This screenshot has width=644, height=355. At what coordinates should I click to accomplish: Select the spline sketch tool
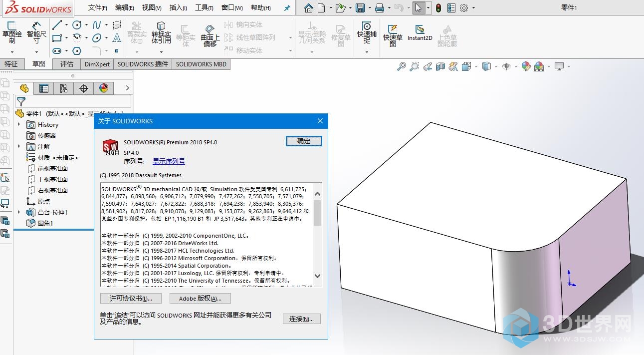pyautogui.click(x=97, y=24)
